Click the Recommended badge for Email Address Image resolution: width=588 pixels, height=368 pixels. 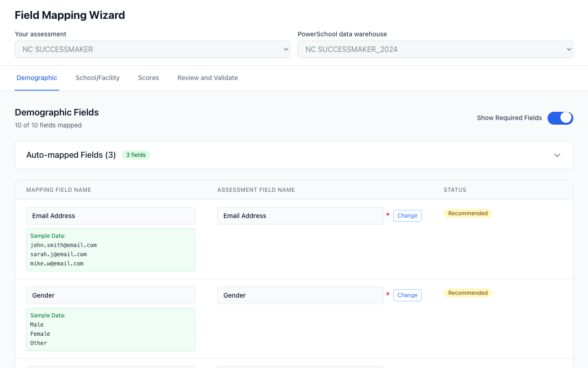pos(468,213)
